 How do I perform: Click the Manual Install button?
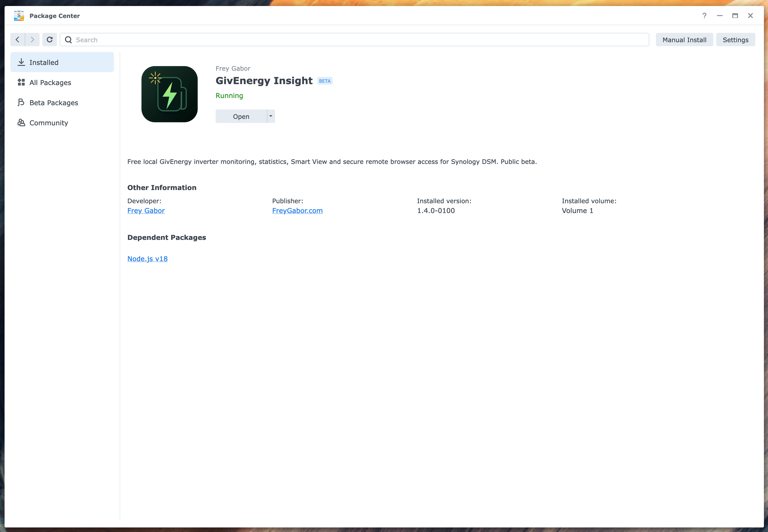coord(684,40)
